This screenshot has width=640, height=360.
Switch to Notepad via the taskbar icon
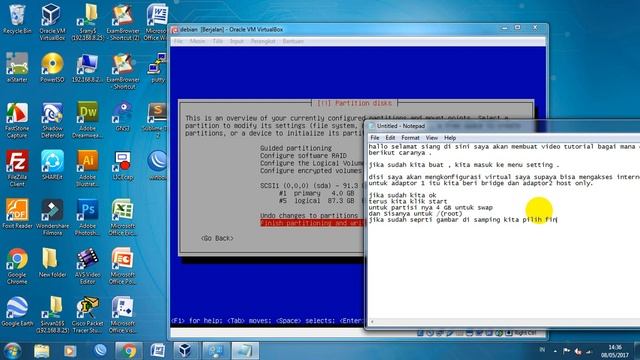tap(245, 351)
